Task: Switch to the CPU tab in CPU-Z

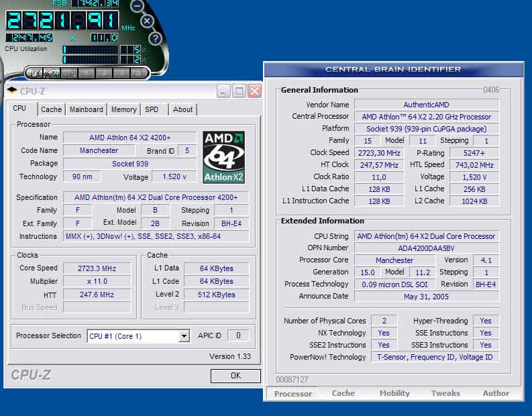Action: [x=19, y=109]
